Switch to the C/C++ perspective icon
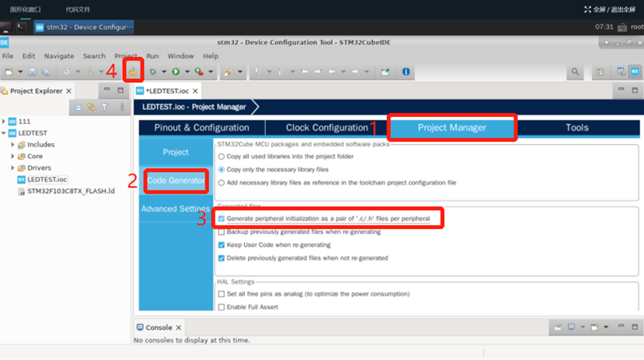644x360 pixels. [621, 72]
